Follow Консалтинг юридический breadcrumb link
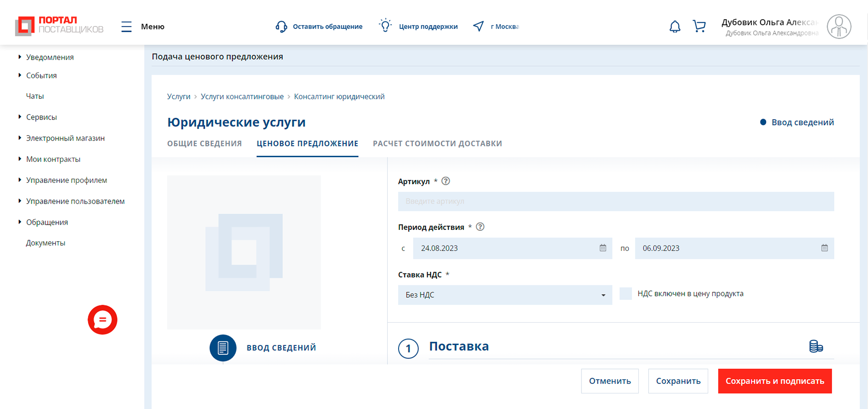 (x=339, y=97)
